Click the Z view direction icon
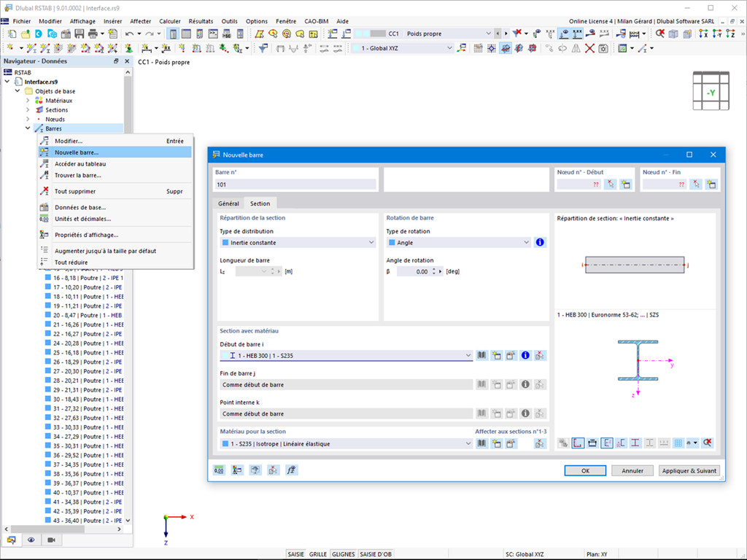Viewport: 747px width, 560px height. pos(731,34)
